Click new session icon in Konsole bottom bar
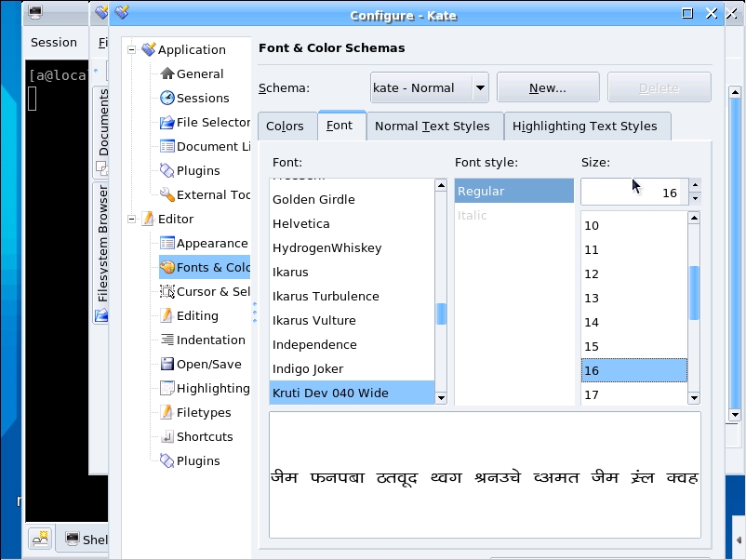The image size is (746, 560). click(x=40, y=539)
